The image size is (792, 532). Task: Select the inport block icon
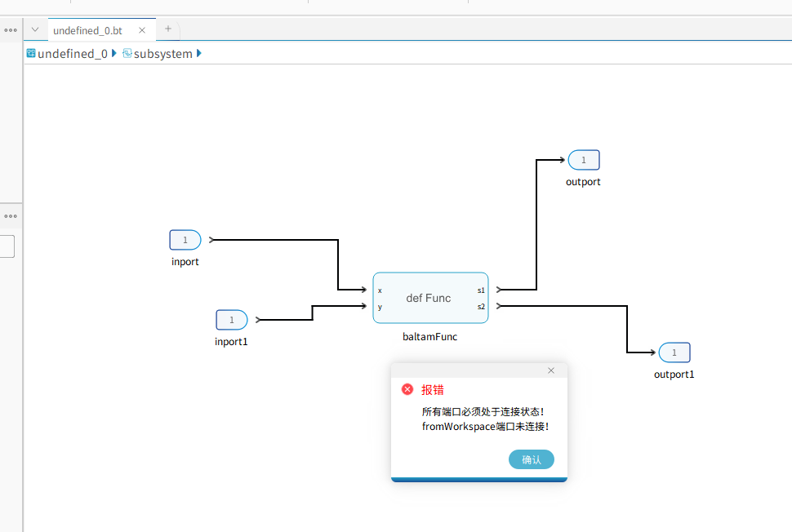(185, 240)
